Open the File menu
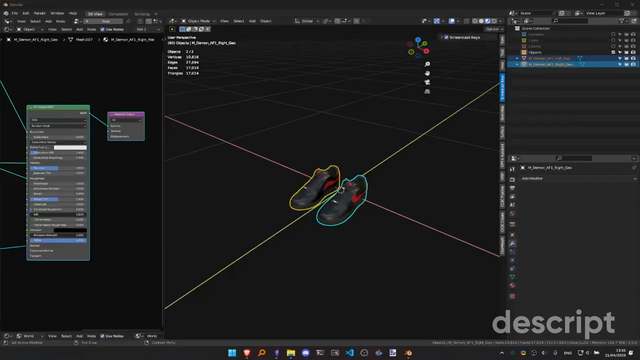This screenshot has width=640, height=360. (15, 13)
